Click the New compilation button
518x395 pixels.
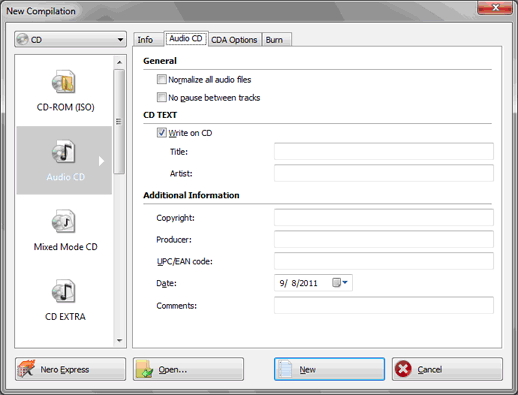click(329, 369)
